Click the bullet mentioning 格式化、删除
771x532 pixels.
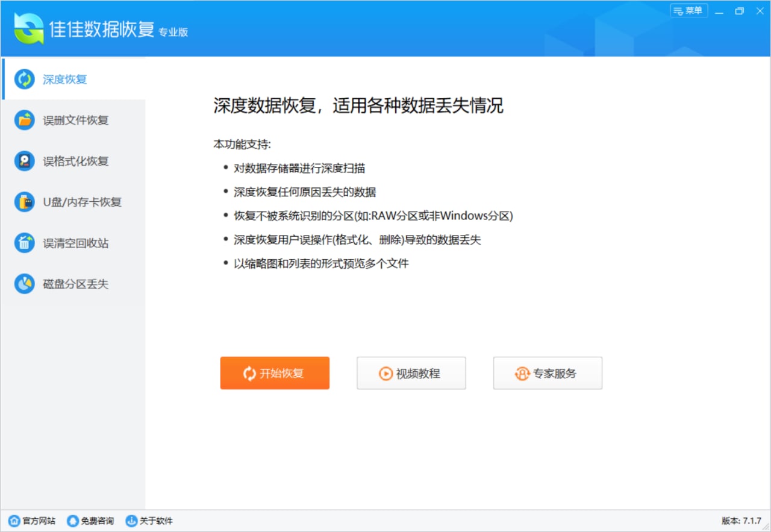(358, 240)
